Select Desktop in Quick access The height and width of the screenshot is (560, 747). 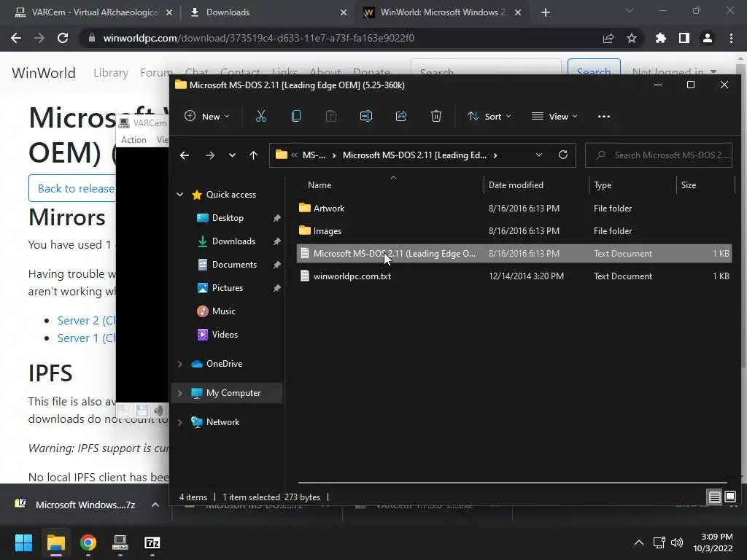point(228,218)
